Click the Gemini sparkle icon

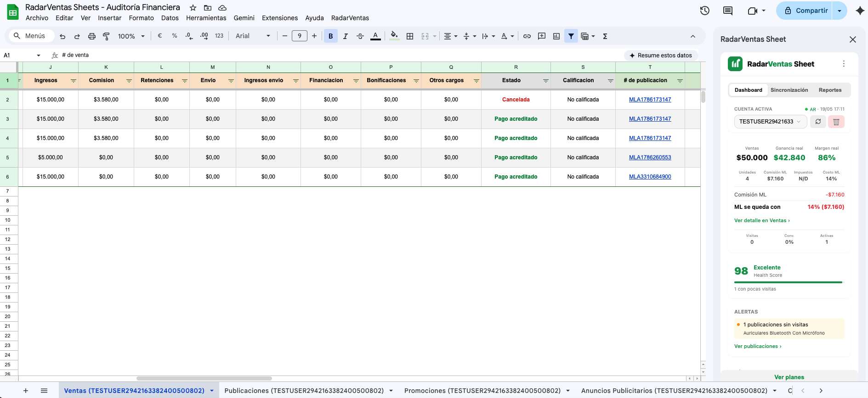coord(860,11)
